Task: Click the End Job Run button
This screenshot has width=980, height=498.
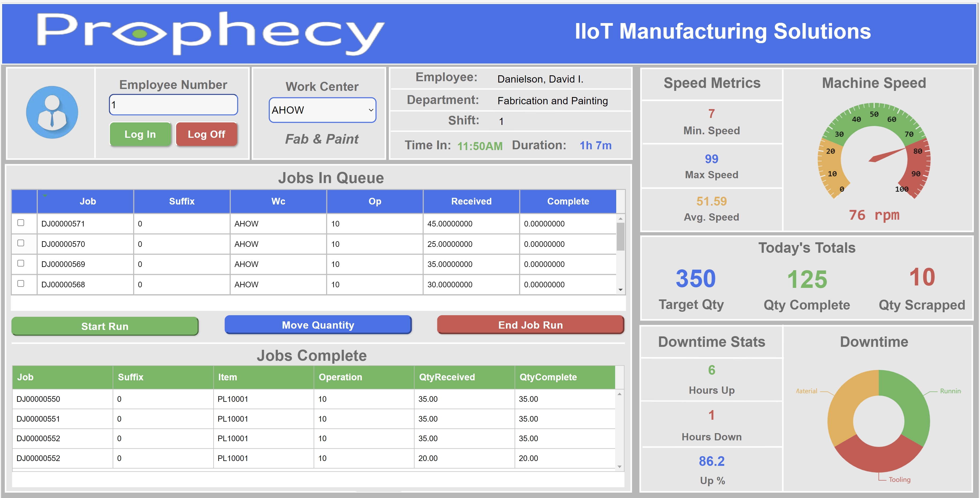Action: click(x=530, y=325)
